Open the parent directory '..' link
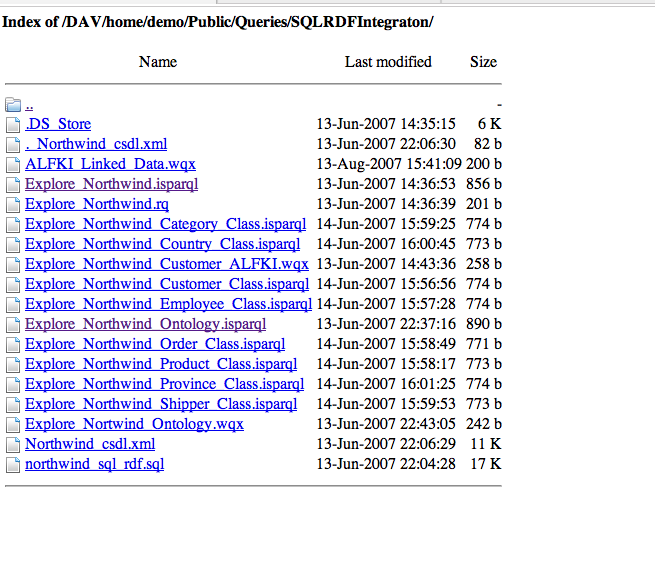Image resolution: width=655 pixels, height=561 pixels. pos(29,104)
